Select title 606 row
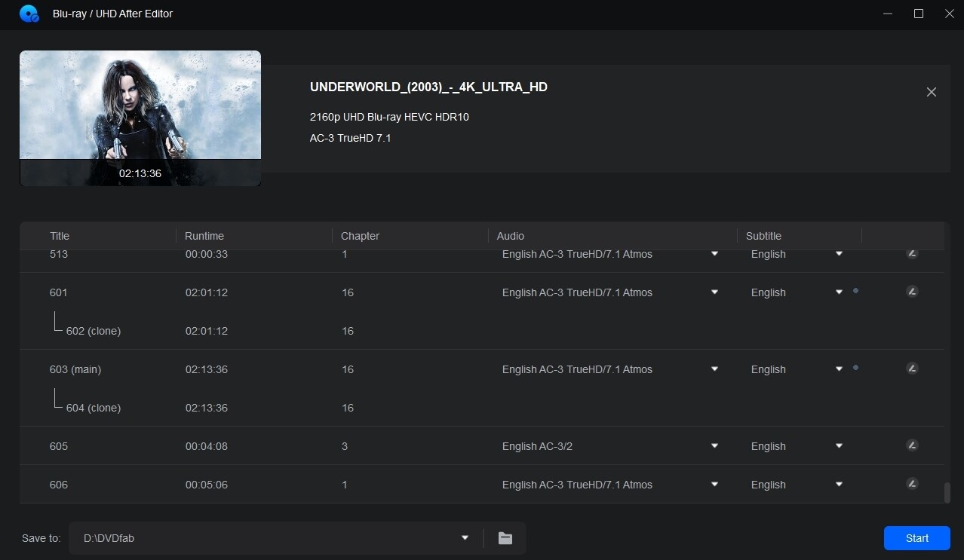The width and height of the screenshot is (964, 560). 482,485
